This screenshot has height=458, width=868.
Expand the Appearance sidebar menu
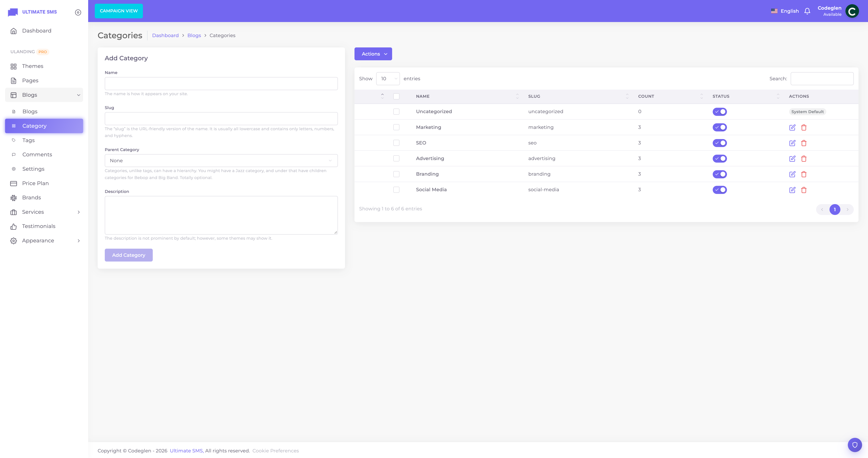(44, 241)
